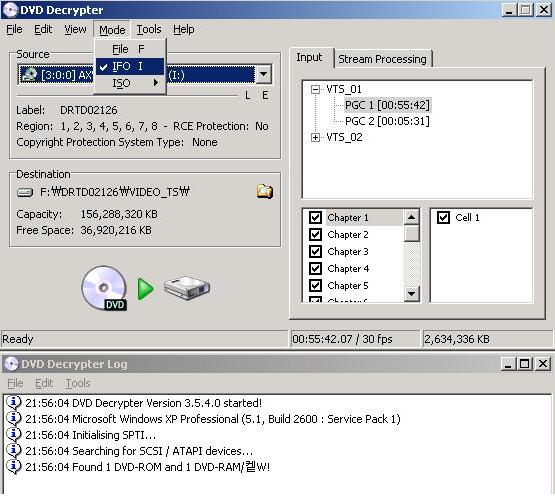Click the hard drive destination icon
This screenshot has width=555, height=497.
[187, 288]
